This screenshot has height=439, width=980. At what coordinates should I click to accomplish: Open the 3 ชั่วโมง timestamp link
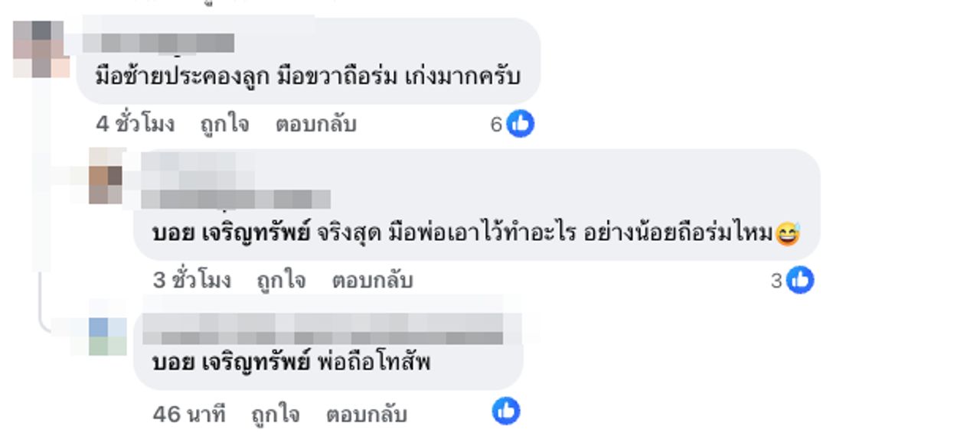click(x=191, y=281)
